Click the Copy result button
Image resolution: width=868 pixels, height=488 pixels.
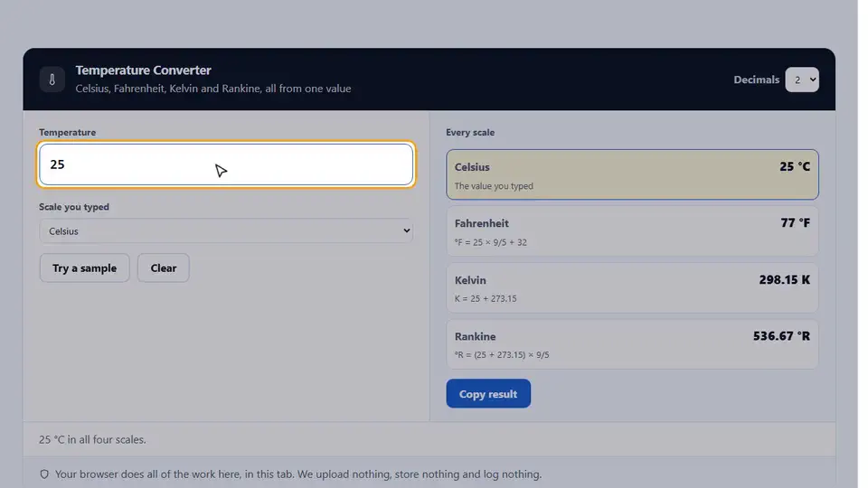(488, 393)
